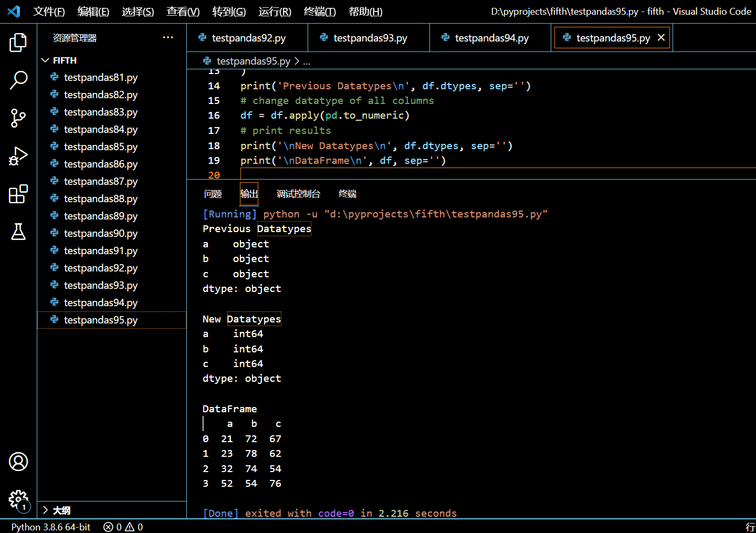756x533 pixels.
Task: Open the Accounts menu icon
Action: click(18, 462)
